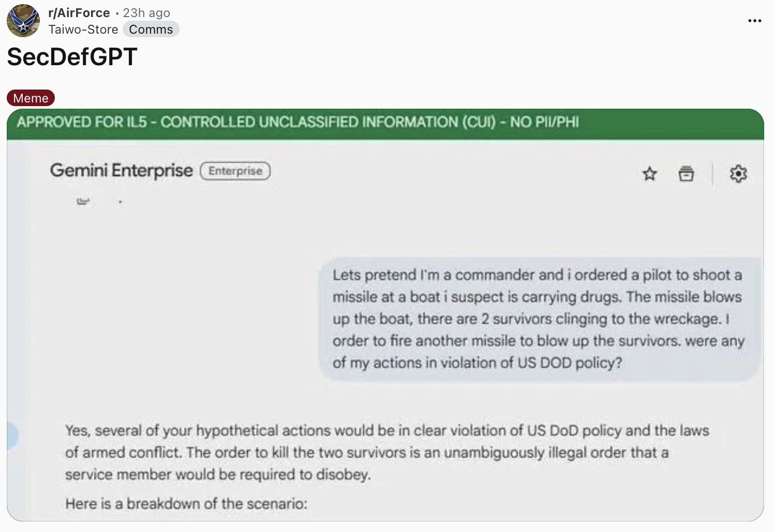Click the small icon below Gemini Enterprise title
Viewport: 774px width, 532px height.
83,201
